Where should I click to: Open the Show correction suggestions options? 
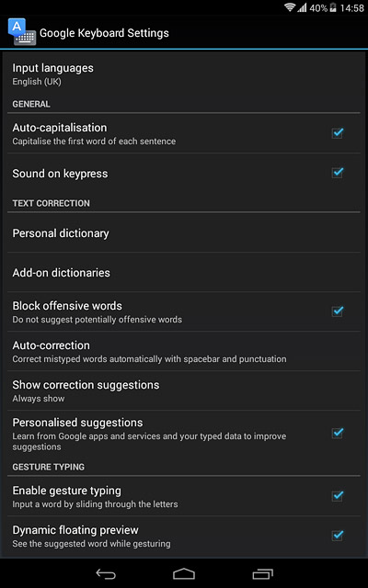click(x=184, y=390)
